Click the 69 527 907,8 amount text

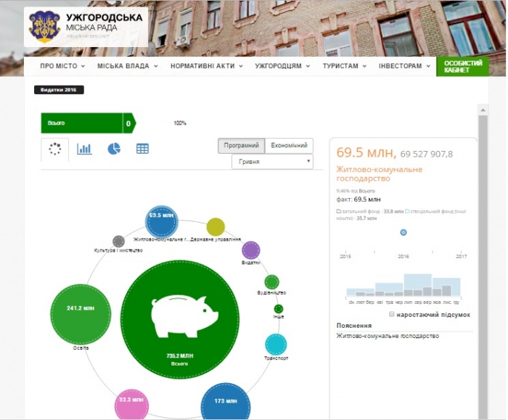click(x=427, y=154)
